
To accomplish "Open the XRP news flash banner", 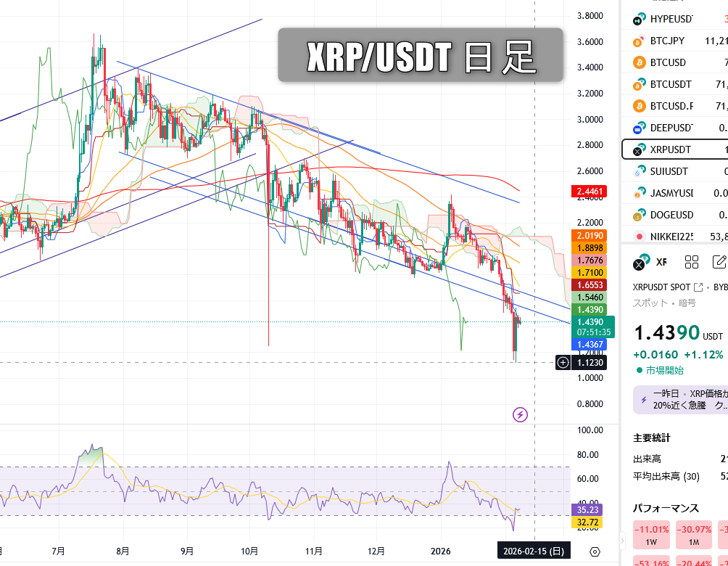I will [x=678, y=400].
